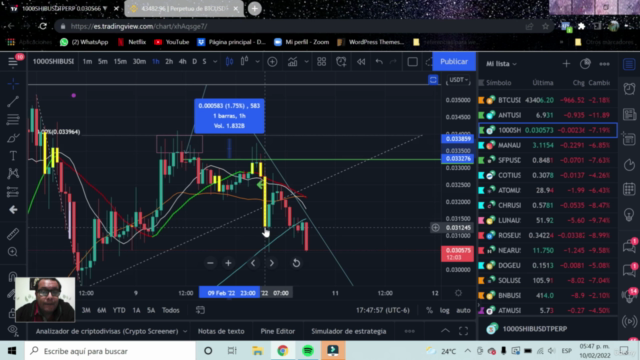This screenshot has height=360, width=640.
Task: Select the layout rectangle icon
Action: (413, 62)
